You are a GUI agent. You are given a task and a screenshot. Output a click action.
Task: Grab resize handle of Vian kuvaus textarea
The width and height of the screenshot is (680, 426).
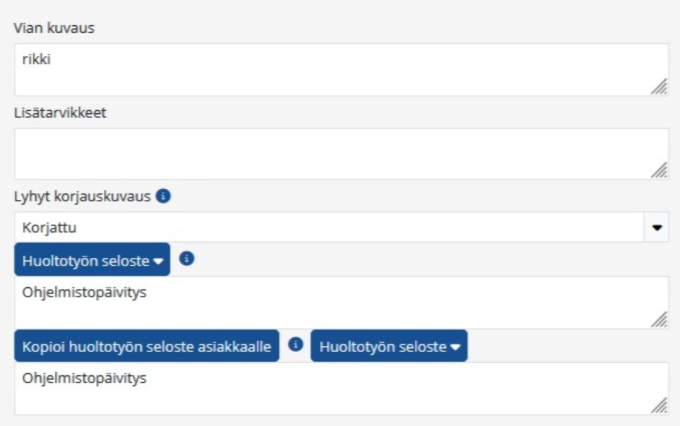(x=659, y=87)
